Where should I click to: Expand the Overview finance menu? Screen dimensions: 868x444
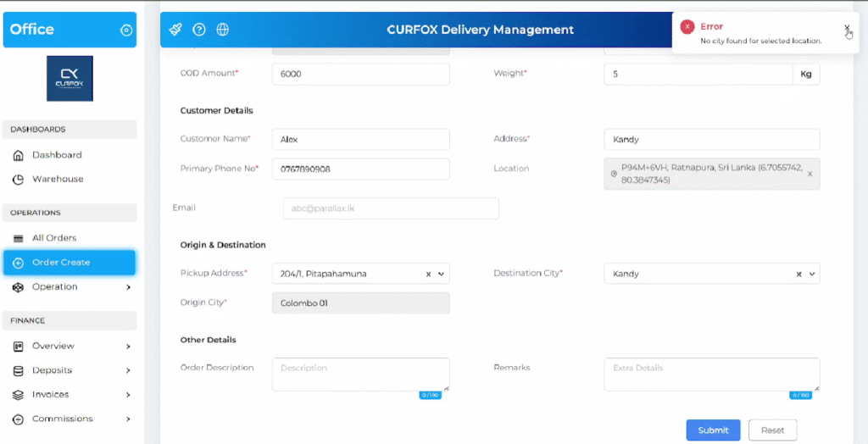coord(128,347)
